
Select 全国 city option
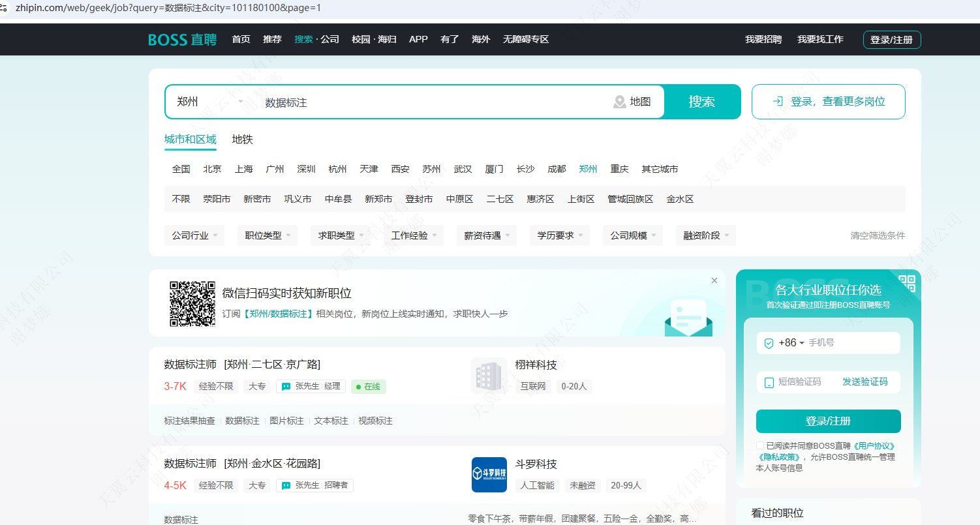click(x=181, y=169)
